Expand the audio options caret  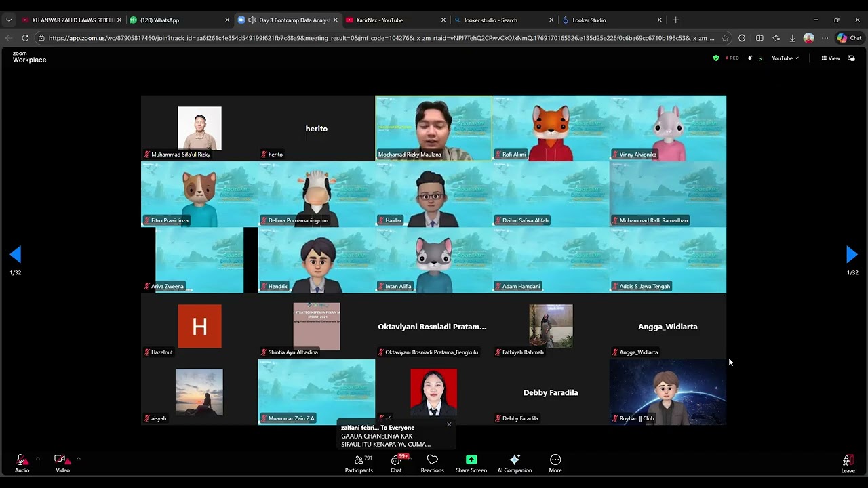[x=37, y=459]
